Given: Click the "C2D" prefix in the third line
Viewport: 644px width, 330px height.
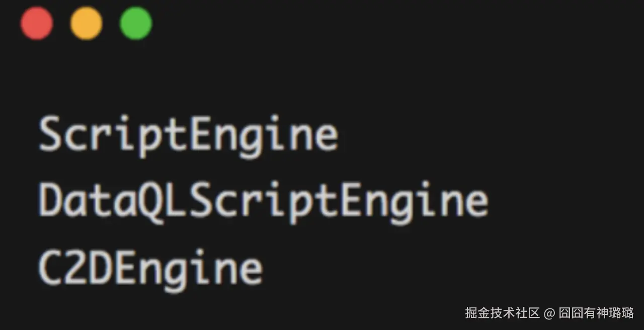Looking at the screenshot, I should click(x=75, y=267).
